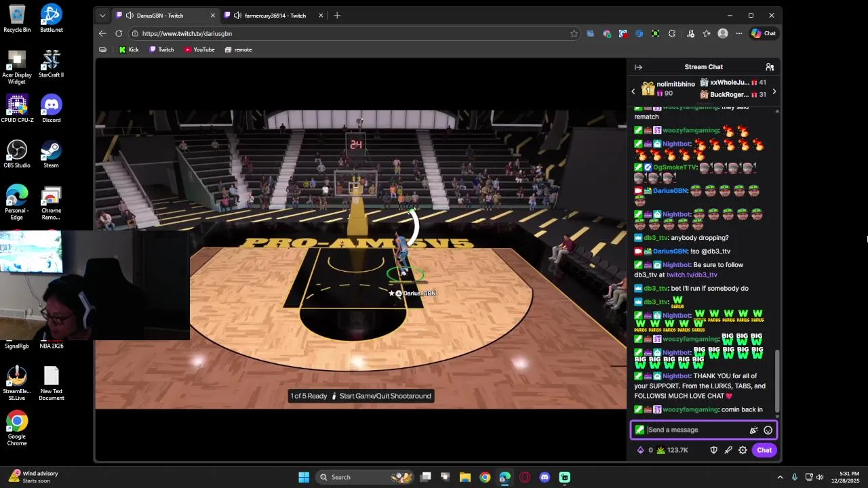Click the Stream Chat scrollbar thumb

point(777,380)
